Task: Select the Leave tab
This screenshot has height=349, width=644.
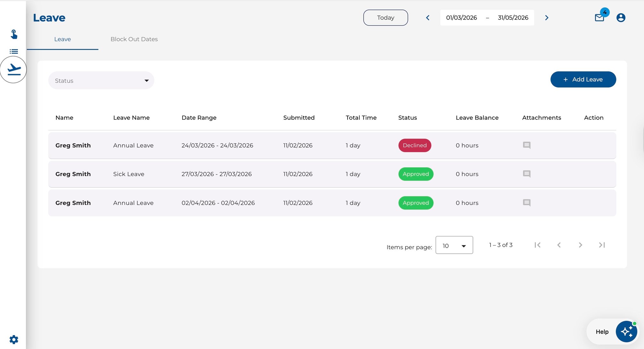Action: tap(62, 39)
